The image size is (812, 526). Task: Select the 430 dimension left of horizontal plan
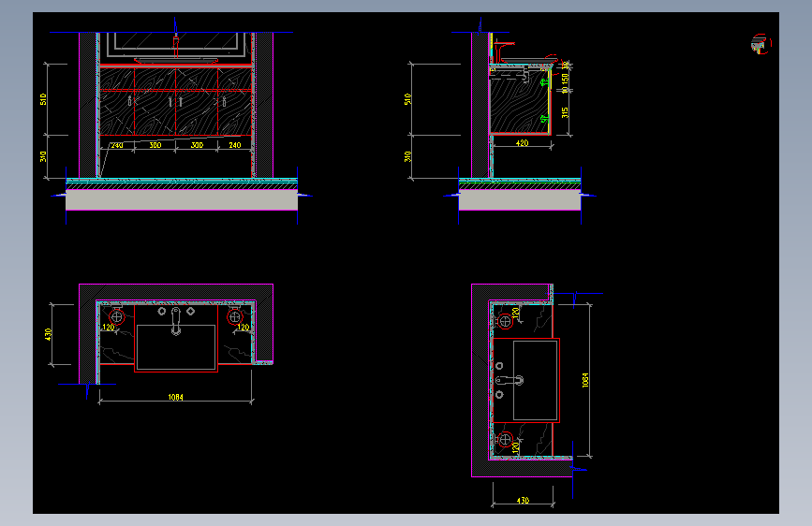pyautogui.click(x=48, y=334)
